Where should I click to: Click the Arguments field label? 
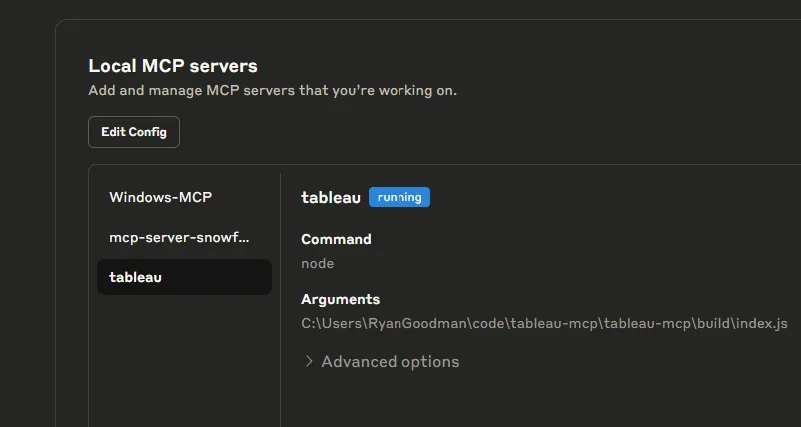pyautogui.click(x=341, y=299)
